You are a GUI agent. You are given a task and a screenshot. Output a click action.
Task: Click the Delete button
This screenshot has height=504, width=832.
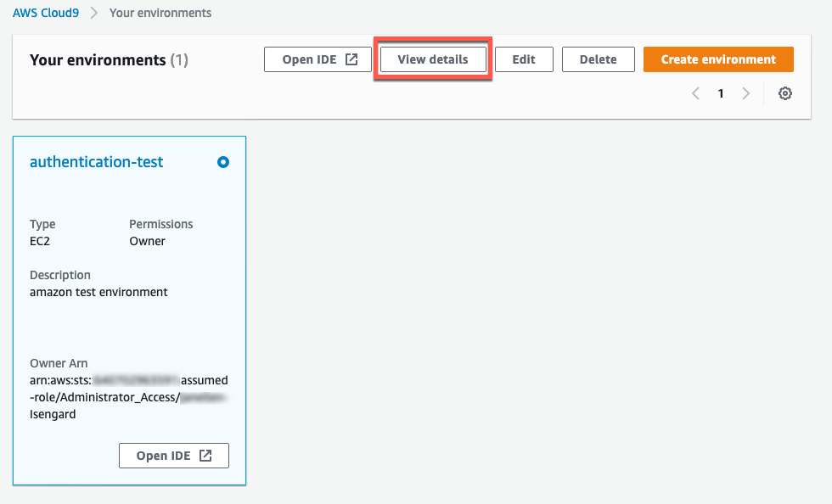598,59
